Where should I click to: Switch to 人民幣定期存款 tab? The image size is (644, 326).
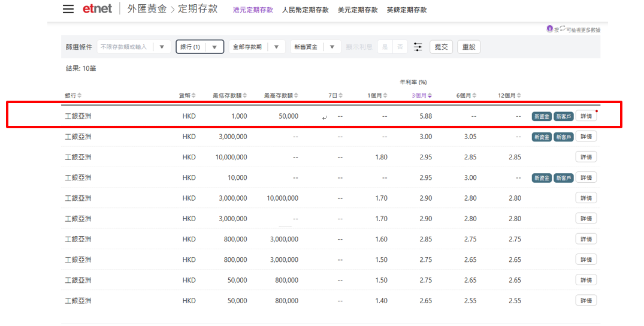(305, 10)
